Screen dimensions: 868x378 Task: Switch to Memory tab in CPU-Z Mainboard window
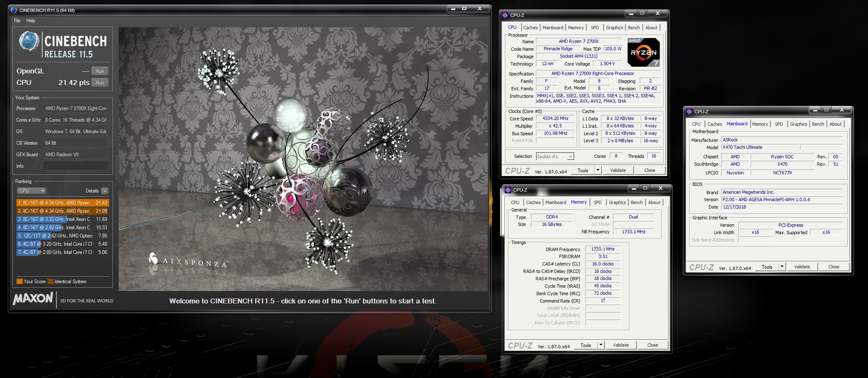760,124
